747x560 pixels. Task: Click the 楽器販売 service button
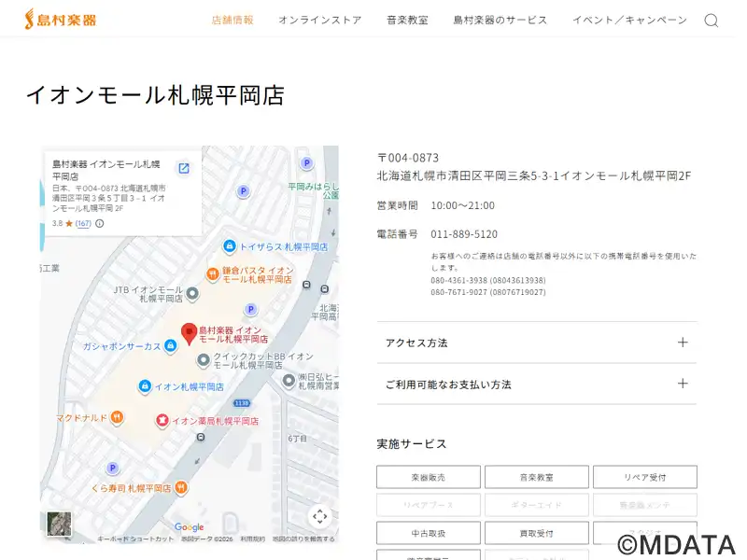tap(429, 477)
